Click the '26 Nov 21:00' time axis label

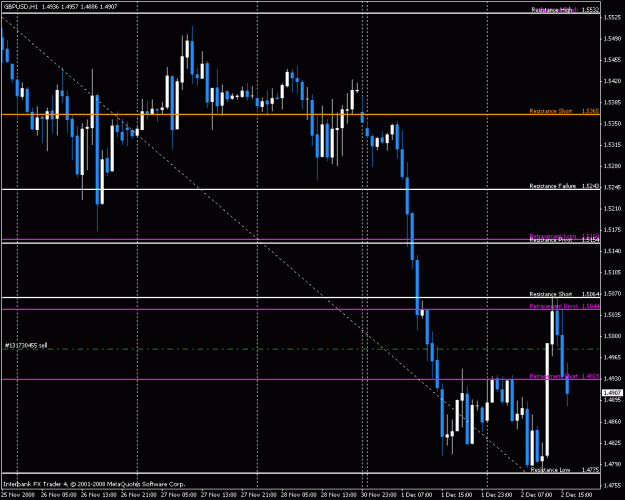pos(138,495)
